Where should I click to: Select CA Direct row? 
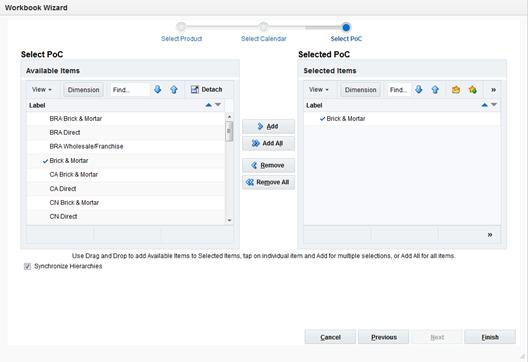coord(126,189)
